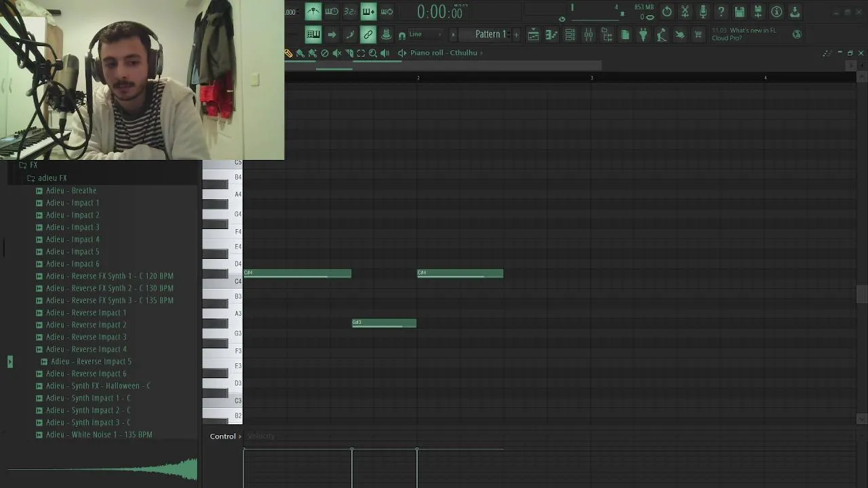Screen dimensions: 868x488
Task: Select Adieu - Impact 6 sample
Action: (x=73, y=264)
